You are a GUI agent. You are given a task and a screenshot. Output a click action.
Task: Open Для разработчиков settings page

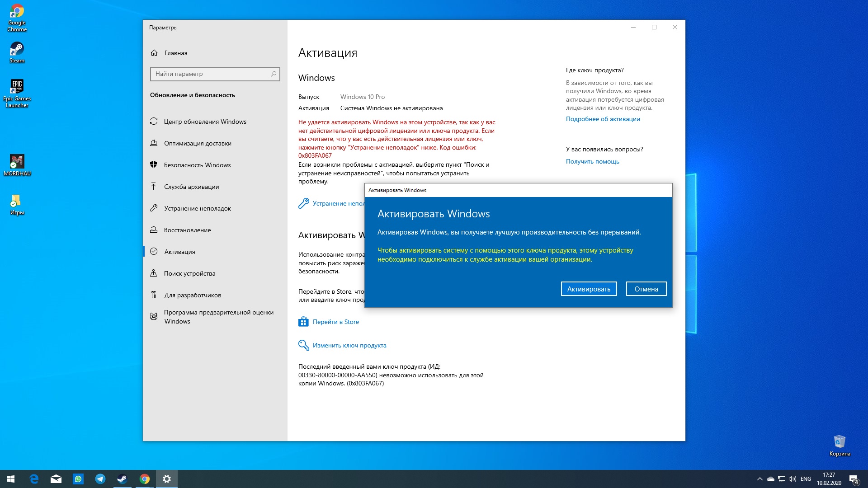pos(193,295)
